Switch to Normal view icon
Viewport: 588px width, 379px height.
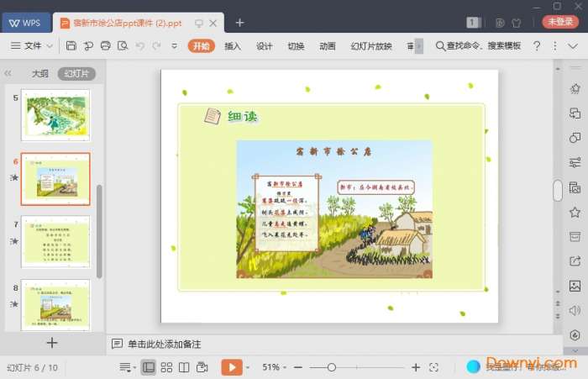pyautogui.click(x=148, y=367)
